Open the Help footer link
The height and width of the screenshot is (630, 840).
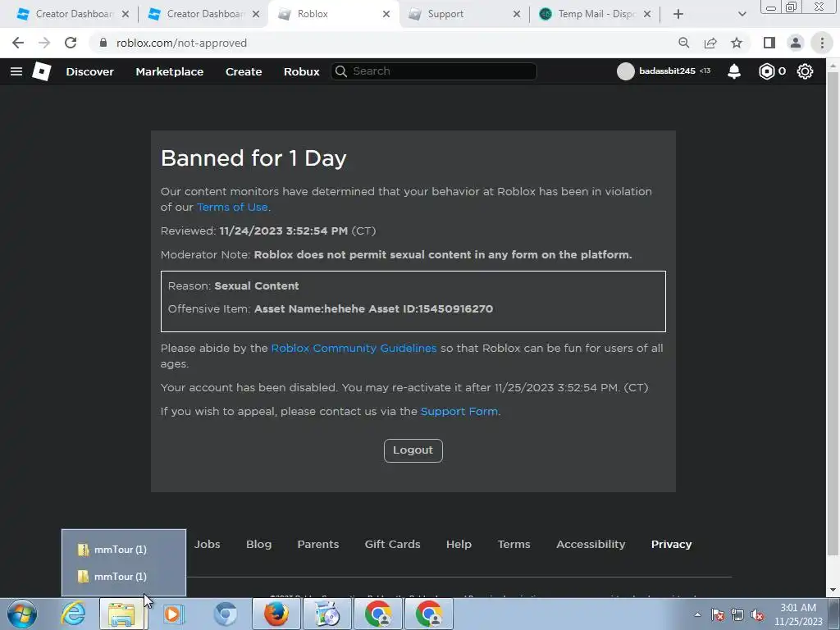click(459, 545)
